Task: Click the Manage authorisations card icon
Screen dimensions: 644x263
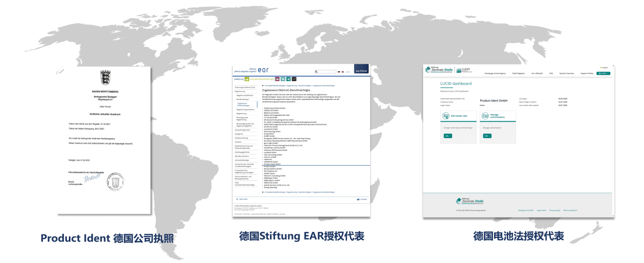Action: coord(485,116)
